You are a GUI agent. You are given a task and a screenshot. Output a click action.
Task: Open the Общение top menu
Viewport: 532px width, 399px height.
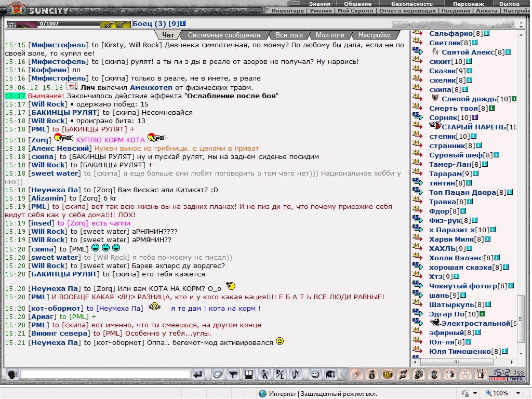357,4
